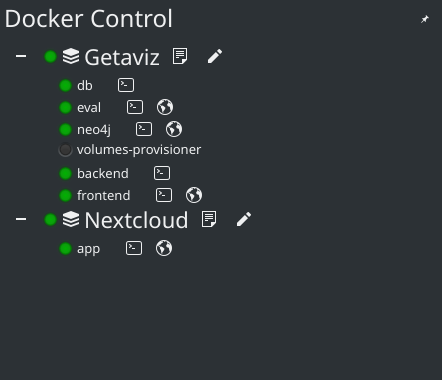This screenshot has height=380, width=442.
Task: Toggle Nextcloud project green status indicator
Action: [x=50, y=220]
